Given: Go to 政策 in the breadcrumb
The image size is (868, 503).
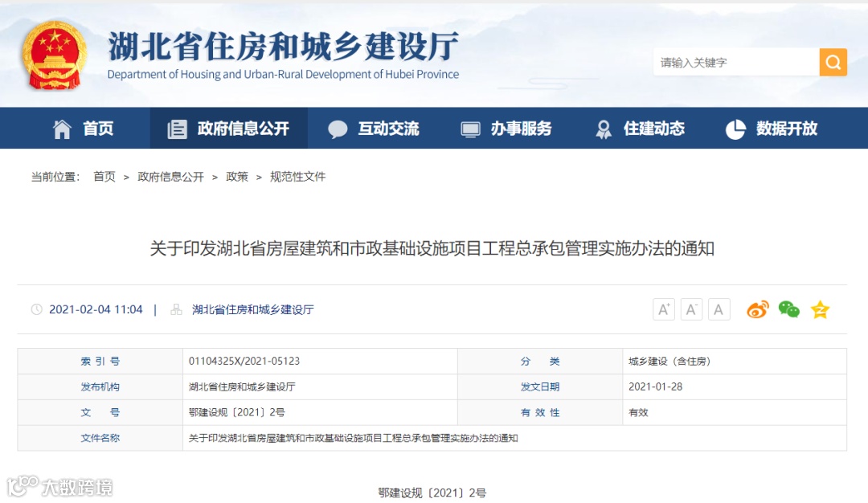Looking at the screenshot, I should [x=237, y=177].
